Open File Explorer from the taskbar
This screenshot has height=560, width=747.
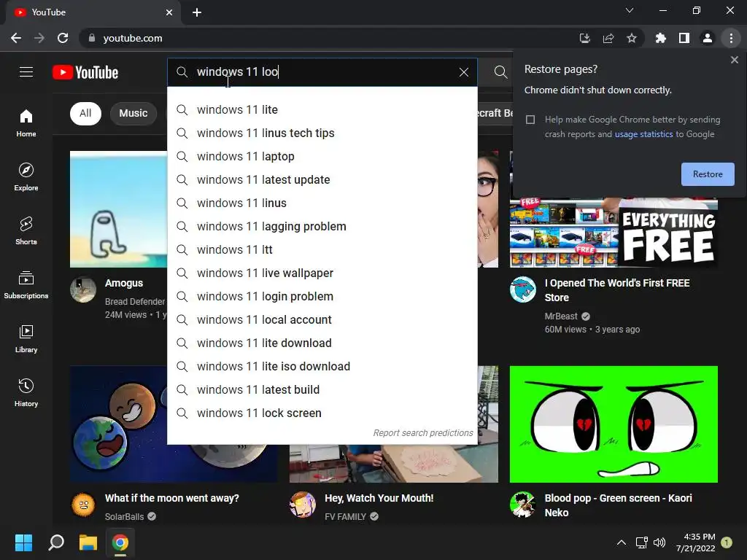point(88,542)
